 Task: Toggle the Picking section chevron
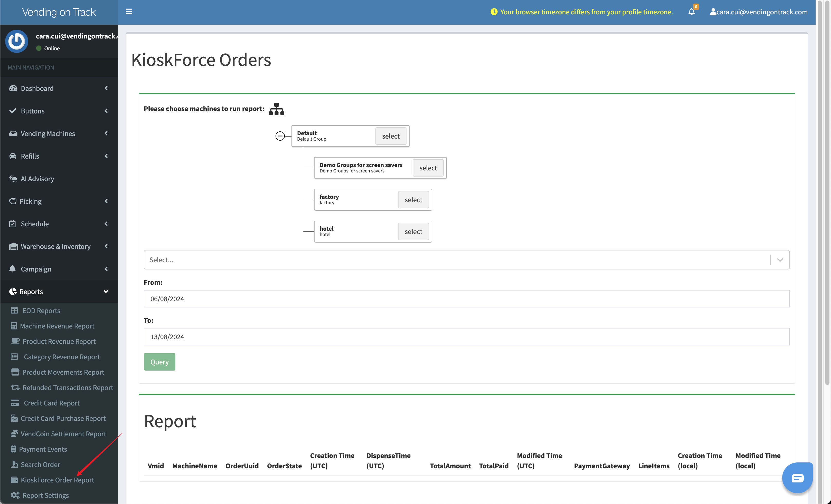point(106,200)
